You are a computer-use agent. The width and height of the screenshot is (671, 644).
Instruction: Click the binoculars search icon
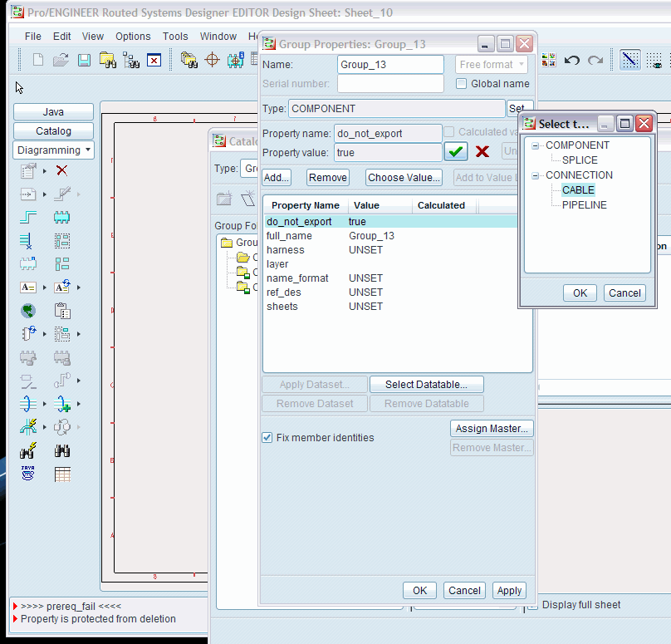[62, 450]
